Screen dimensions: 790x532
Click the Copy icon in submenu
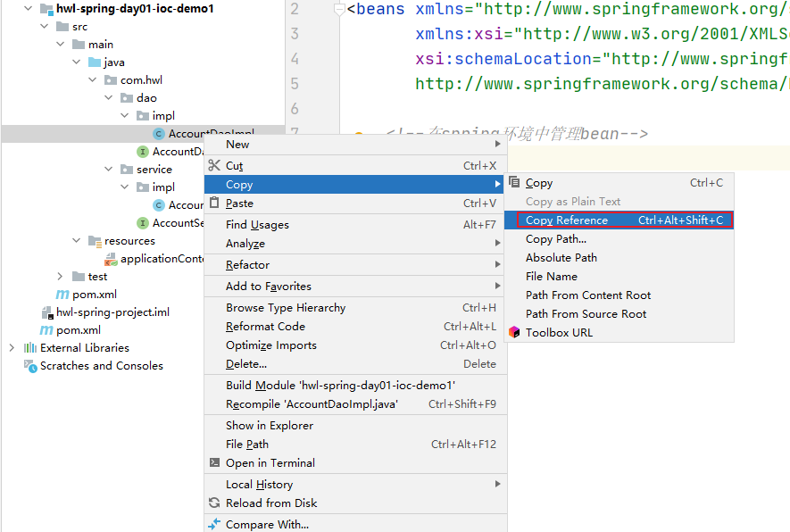tap(514, 182)
